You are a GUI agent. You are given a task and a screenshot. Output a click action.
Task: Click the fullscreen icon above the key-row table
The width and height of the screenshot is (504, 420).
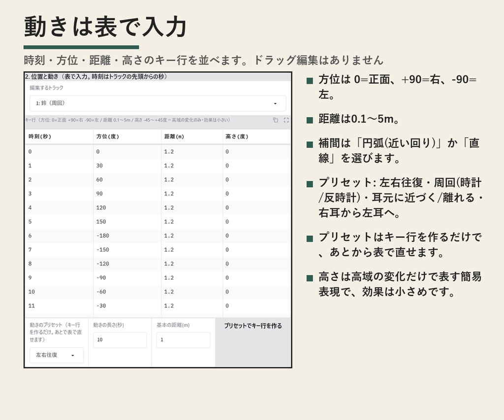[286, 120]
